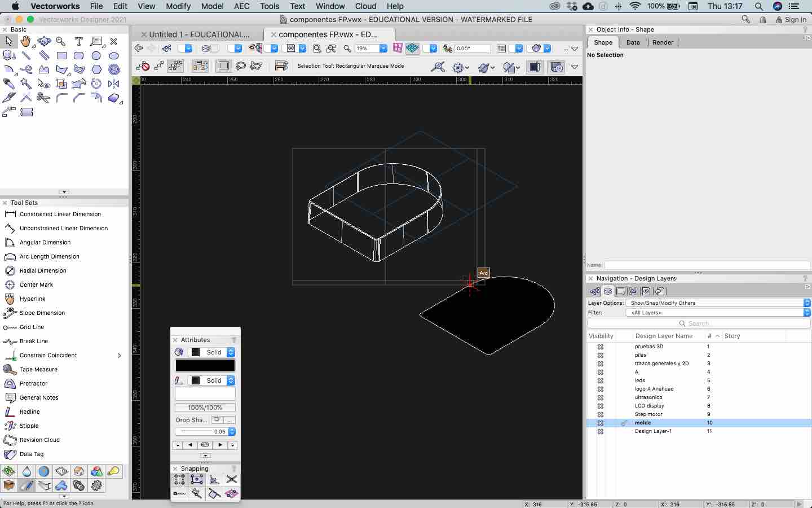Choose the Stipple tool
The width and height of the screenshot is (812, 508).
29,426
